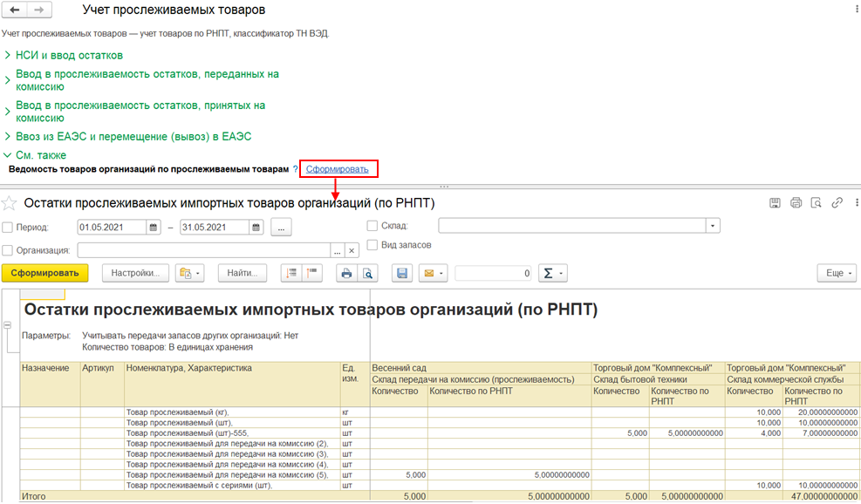Click the Сформировать link in red box
The height and width of the screenshot is (504, 861).
338,168
